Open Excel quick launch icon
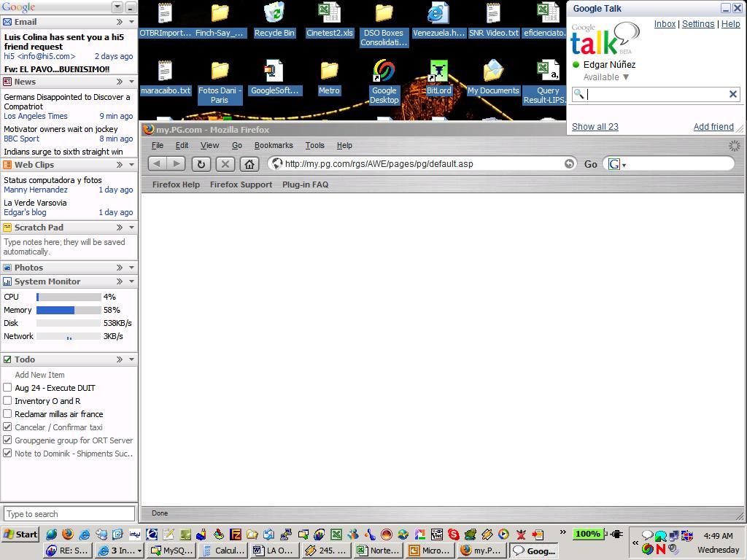This screenshot has width=747, height=560. click(x=336, y=534)
